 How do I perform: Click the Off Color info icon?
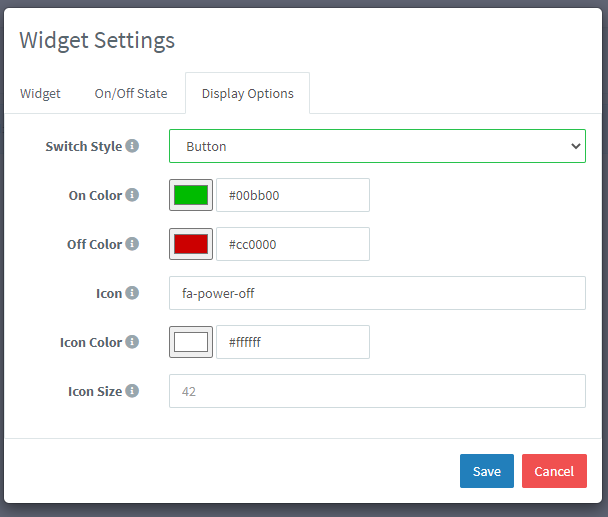click(133, 244)
